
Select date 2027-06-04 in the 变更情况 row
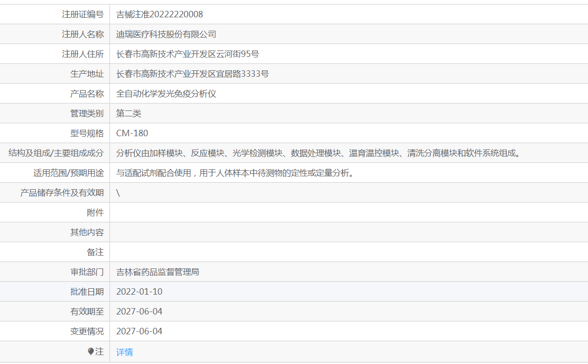pyautogui.click(x=139, y=331)
